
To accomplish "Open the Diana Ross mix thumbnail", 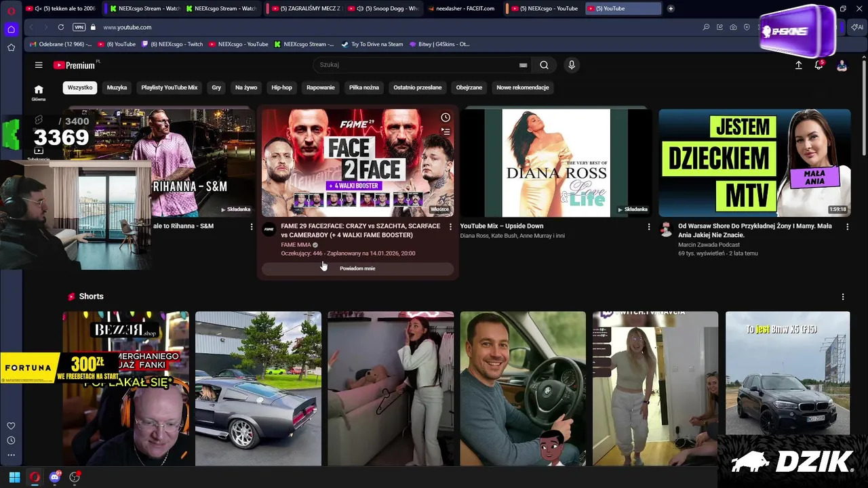I will point(556,163).
